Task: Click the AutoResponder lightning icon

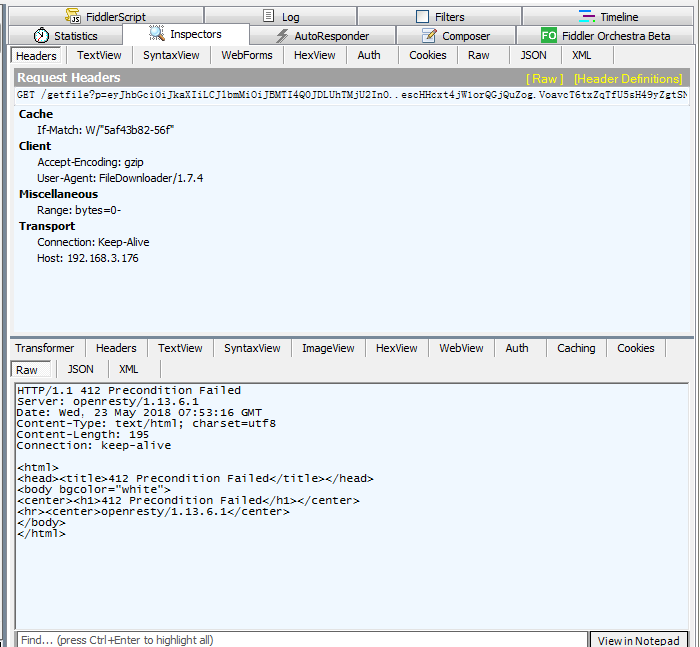Action: click(282, 36)
